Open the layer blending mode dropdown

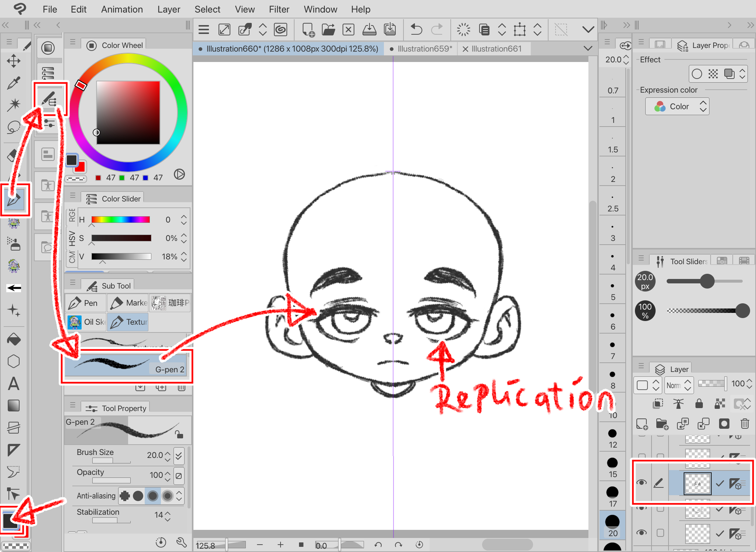tap(678, 385)
